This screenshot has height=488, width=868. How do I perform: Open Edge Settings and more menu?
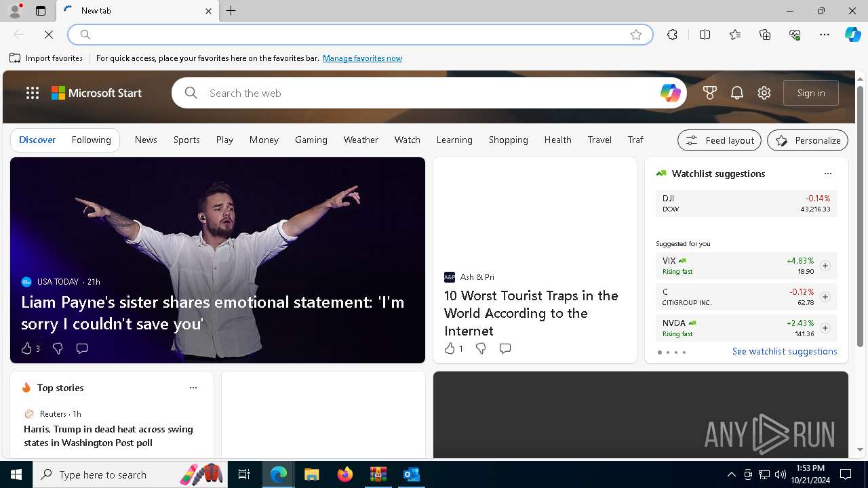coord(825,35)
